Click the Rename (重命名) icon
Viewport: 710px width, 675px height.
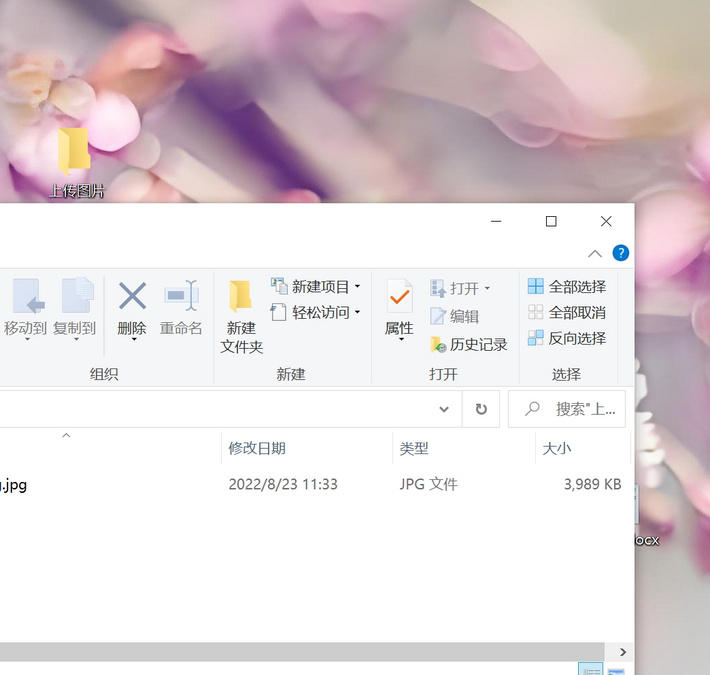pyautogui.click(x=181, y=296)
